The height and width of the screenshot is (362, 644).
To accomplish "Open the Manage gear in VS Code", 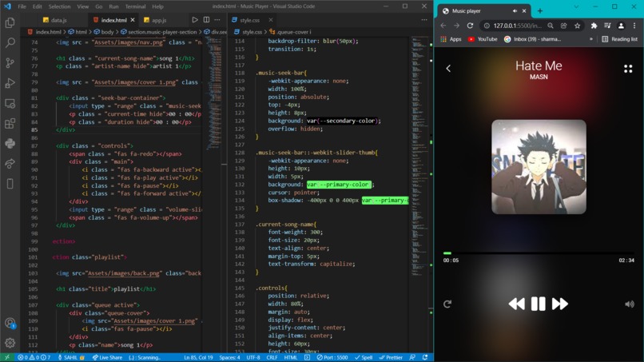I will [10, 343].
